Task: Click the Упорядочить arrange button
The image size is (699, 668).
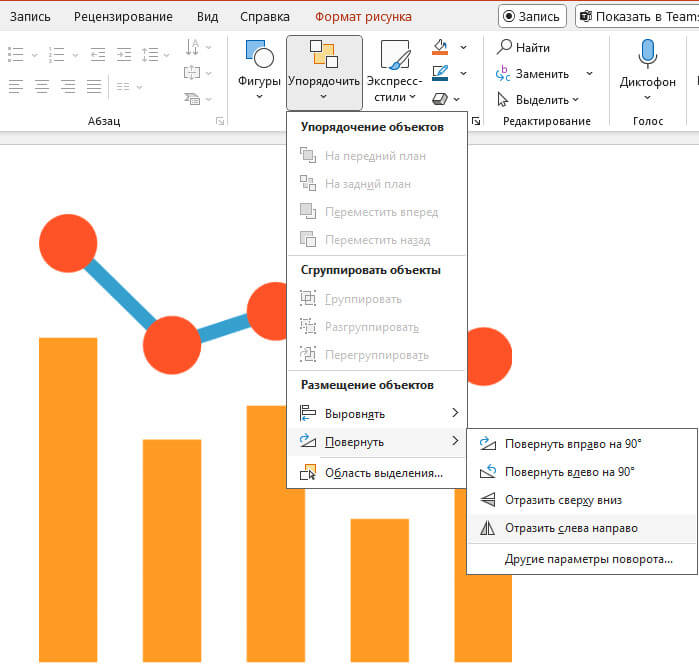Action: pos(323,70)
